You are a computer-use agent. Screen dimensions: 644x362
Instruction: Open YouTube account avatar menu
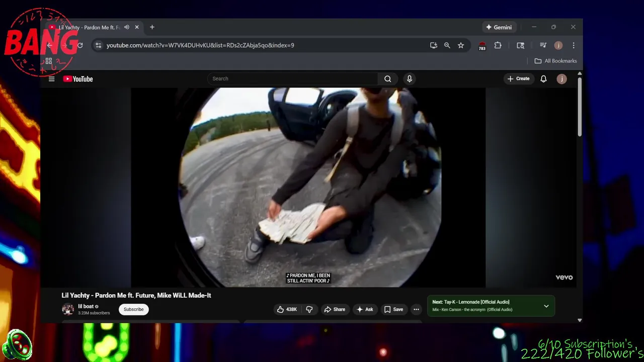(x=562, y=79)
